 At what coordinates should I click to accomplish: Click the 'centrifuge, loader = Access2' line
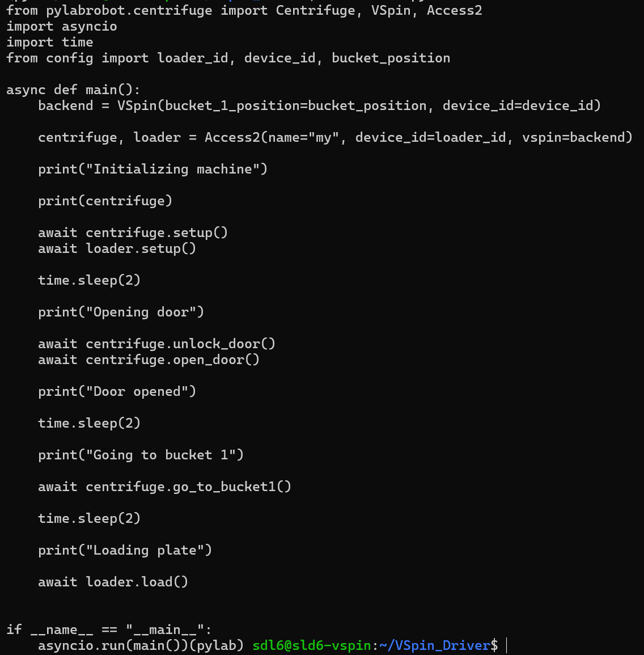[x=336, y=137]
